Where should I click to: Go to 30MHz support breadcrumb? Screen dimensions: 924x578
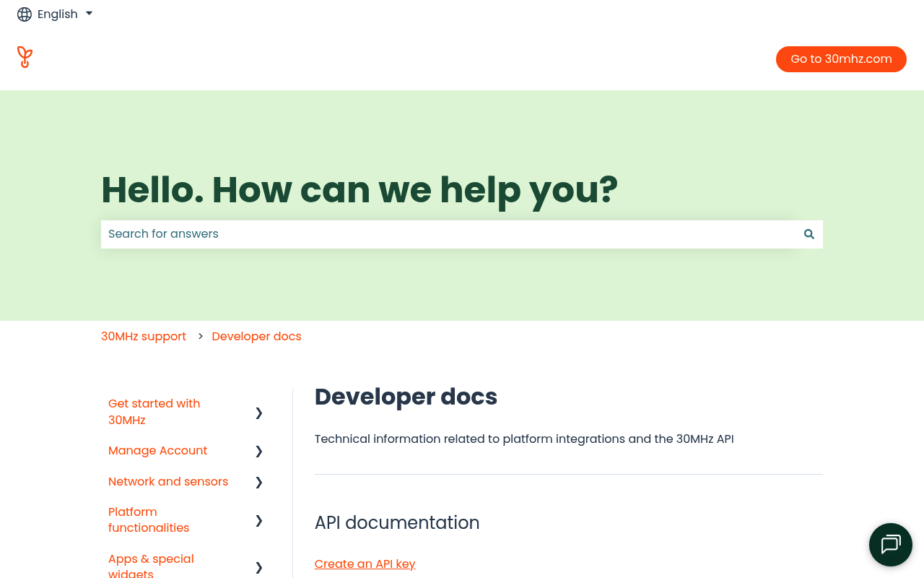[144, 337]
